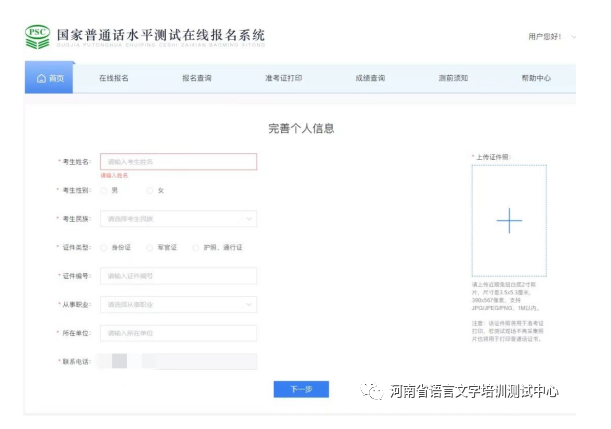611x429 pixels.
Task: Click the 上传证件照 label
Action: (x=493, y=157)
